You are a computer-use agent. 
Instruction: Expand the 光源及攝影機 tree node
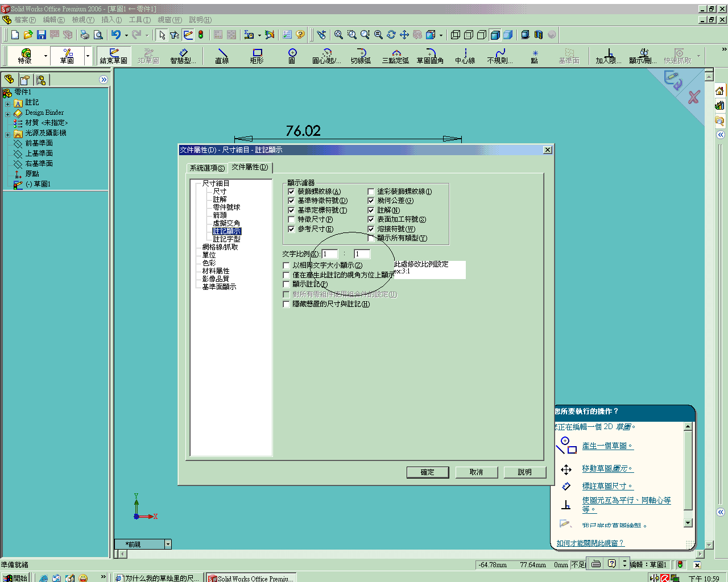pyautogui.click(x=8, y=134)
